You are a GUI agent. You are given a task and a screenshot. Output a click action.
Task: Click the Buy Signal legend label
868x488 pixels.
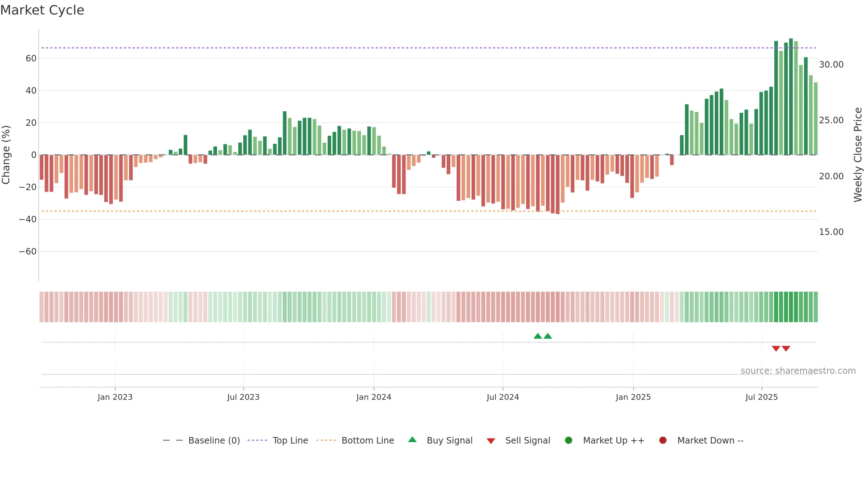[450, 440]
